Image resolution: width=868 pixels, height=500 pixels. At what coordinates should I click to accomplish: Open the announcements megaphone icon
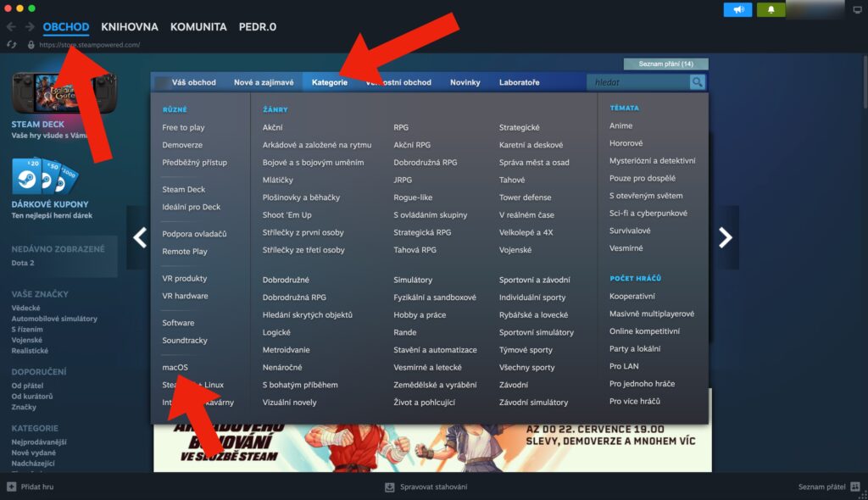click(737, 9)
